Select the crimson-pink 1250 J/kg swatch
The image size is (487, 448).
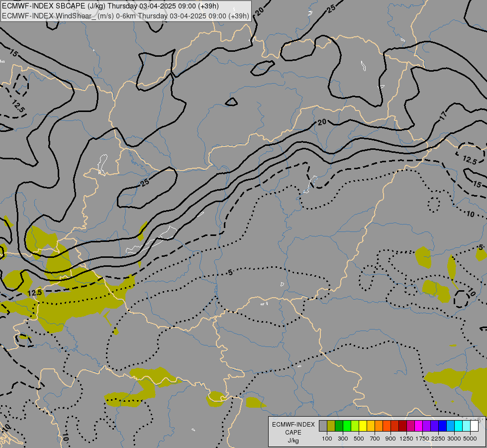[x=410, y=426]
